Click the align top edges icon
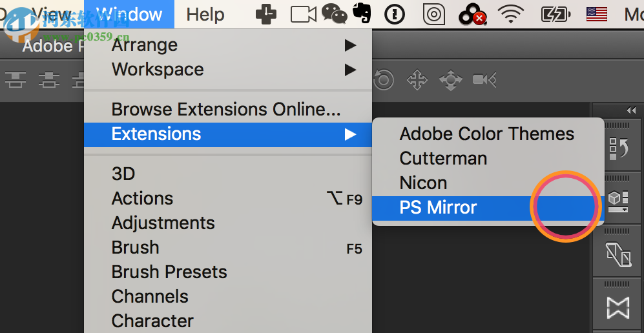Image resolution: width=644 pixels, height=333 pixels. click(x=16, y=79)
